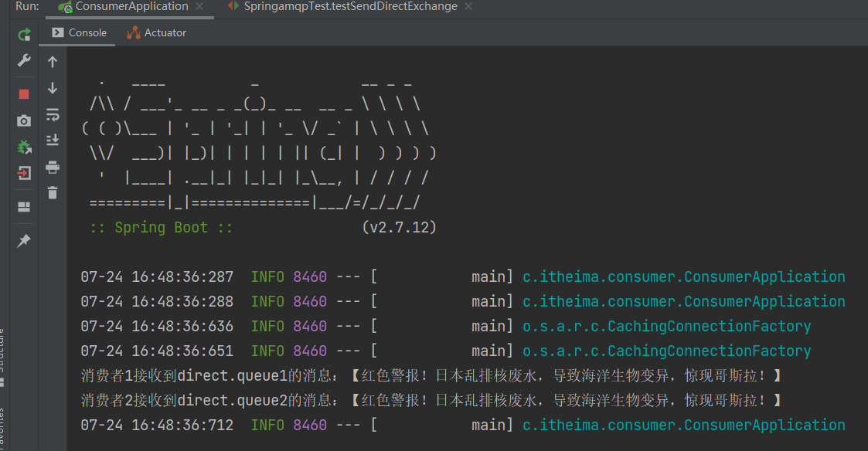Print the console output
This screenshot has width=868, height=451.
pyautogui.click(x=53, y=167)
